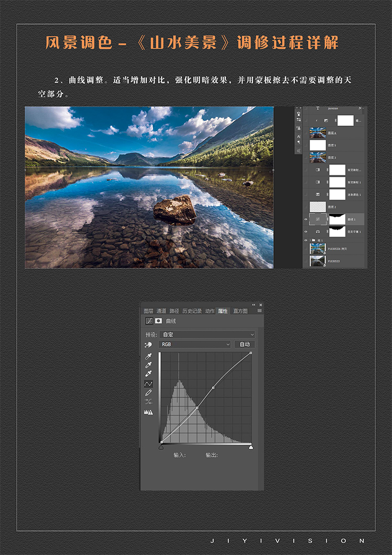This screenshot has height=555, width=392.
Task: Switch to the 历史记录 tab
Action: [x=192, y=311]
